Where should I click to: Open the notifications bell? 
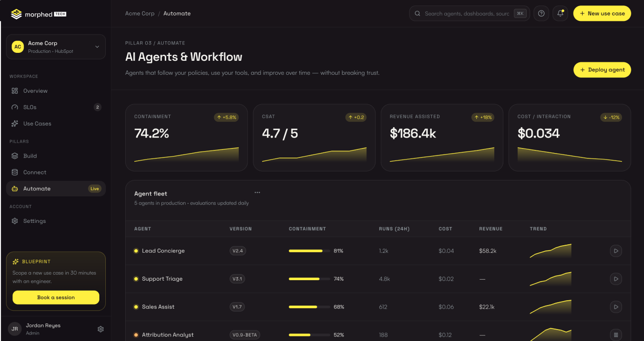[561, 13]
